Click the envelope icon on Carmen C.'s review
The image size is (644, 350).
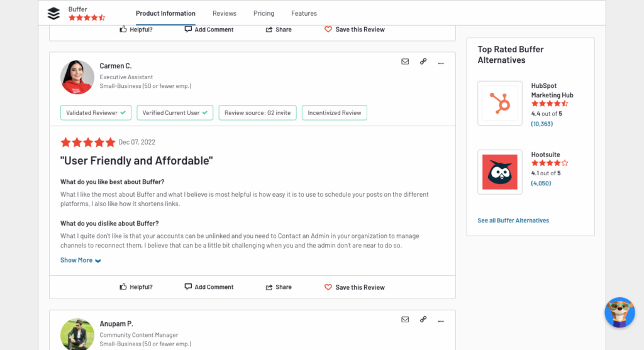click(x=405, y=62)
